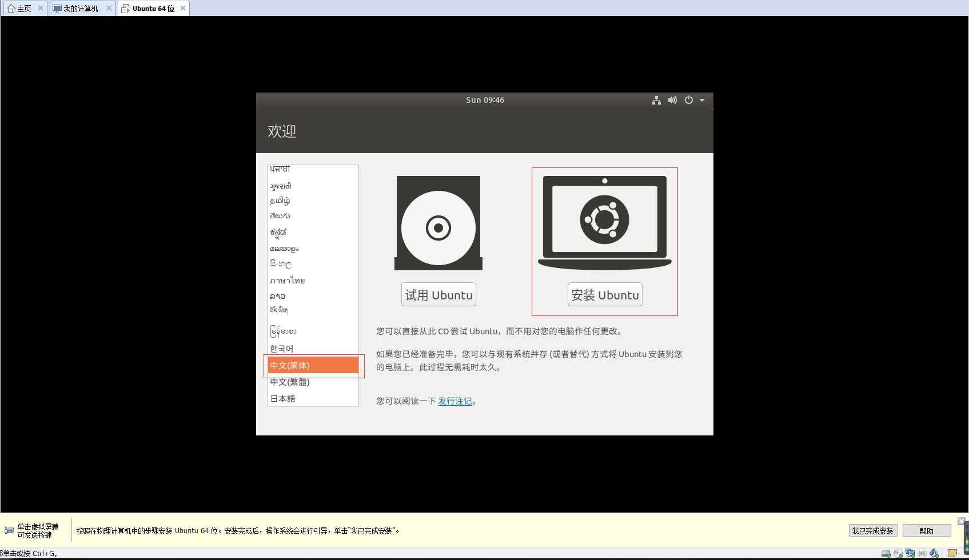Click the Sun 09:46 clock
This screenshot has height=560, width=969.
tap(485, 100)
